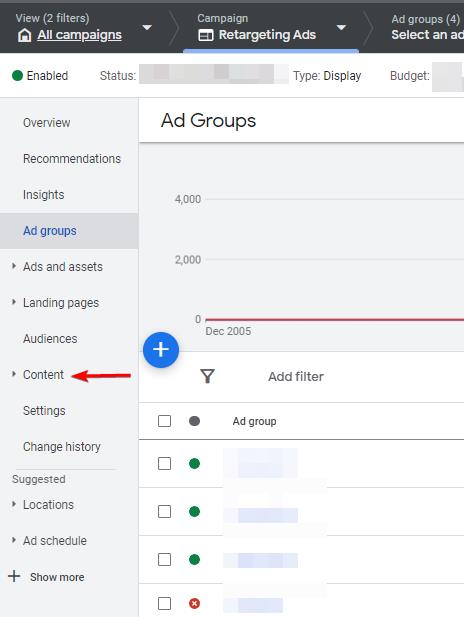464x617 pixels.
Task: Open Overview in the sidebar
Action: click(46, 123)
